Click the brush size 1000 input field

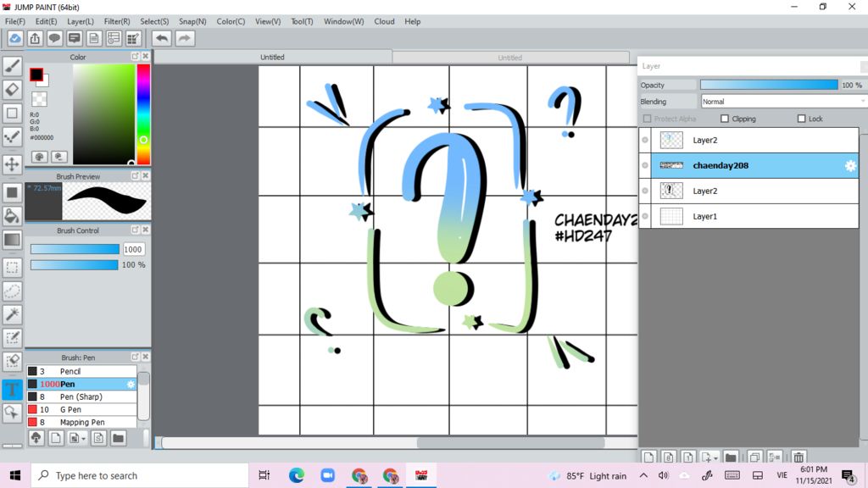pyautogui.click(x=133, y=250)
